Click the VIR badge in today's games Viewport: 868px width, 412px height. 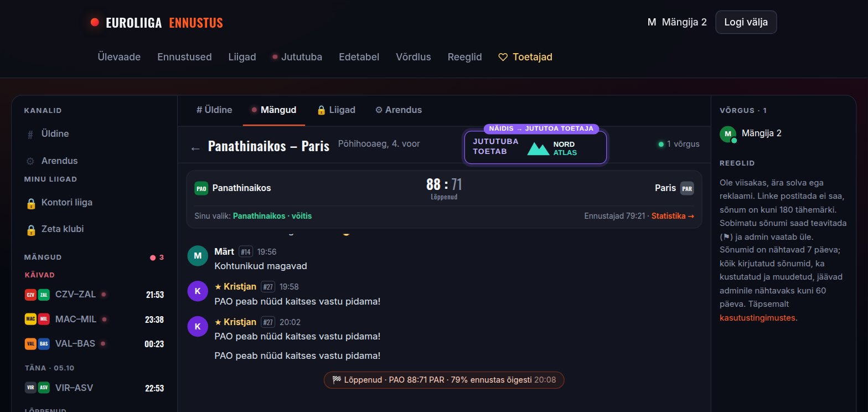30,388
